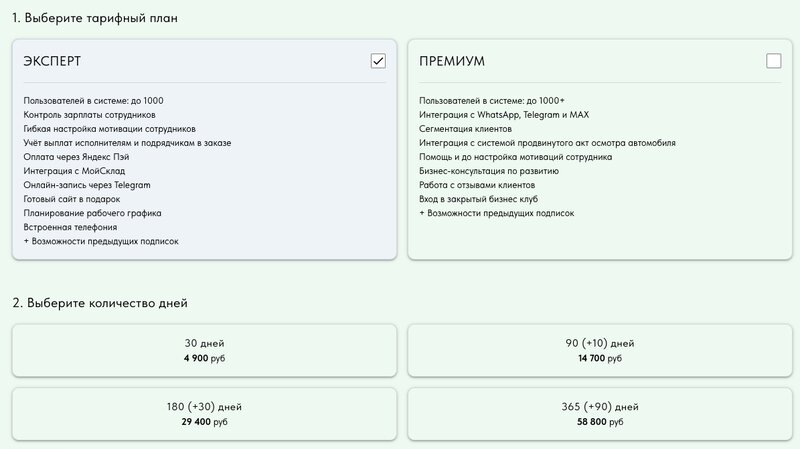Click 'Онлайн-запись через Telegram' feature
The width and height of the screenshot is (800, 449).
86,185
